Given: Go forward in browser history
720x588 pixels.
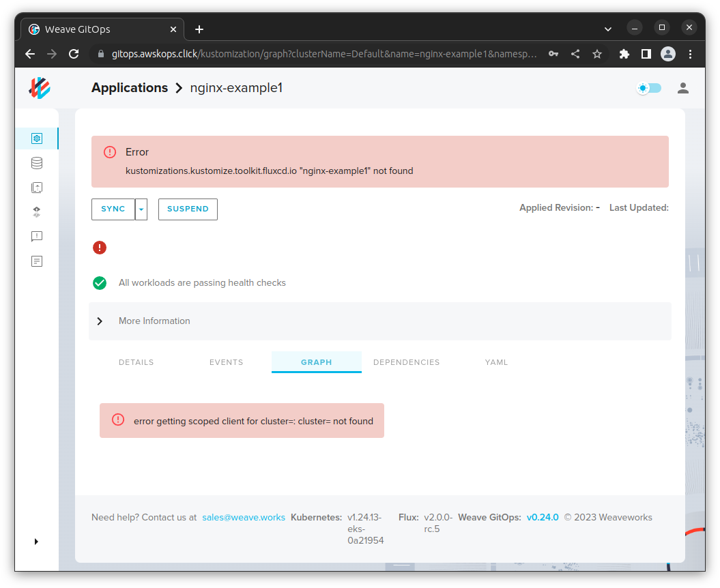Looking at the screenshot, I should [x=52, y=54].
